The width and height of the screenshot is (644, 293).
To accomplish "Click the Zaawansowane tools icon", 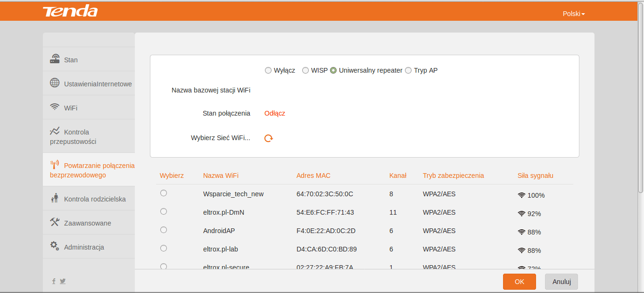I will click(55, 222).
